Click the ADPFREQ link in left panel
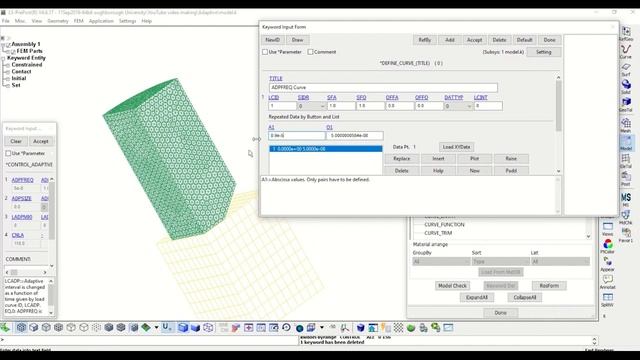This screenshot has width=640, height=360. 22,180
